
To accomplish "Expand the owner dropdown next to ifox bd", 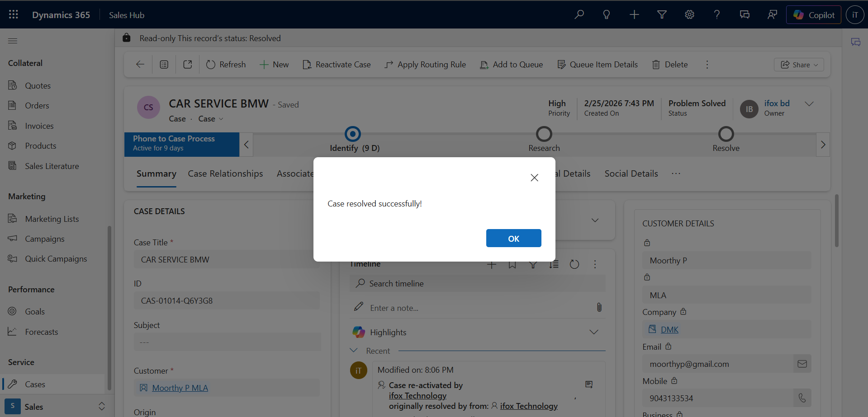I will [809, 103].
